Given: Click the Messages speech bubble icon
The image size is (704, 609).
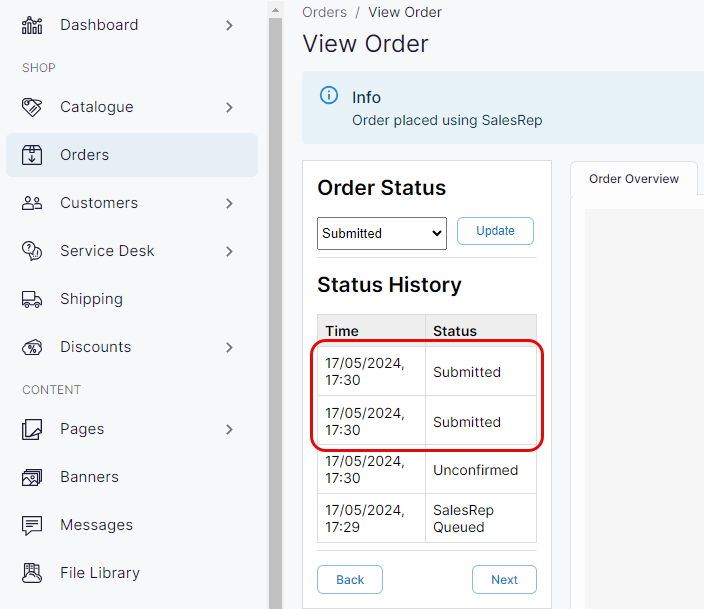Looking at the screenshot, I should click(32, 525).
